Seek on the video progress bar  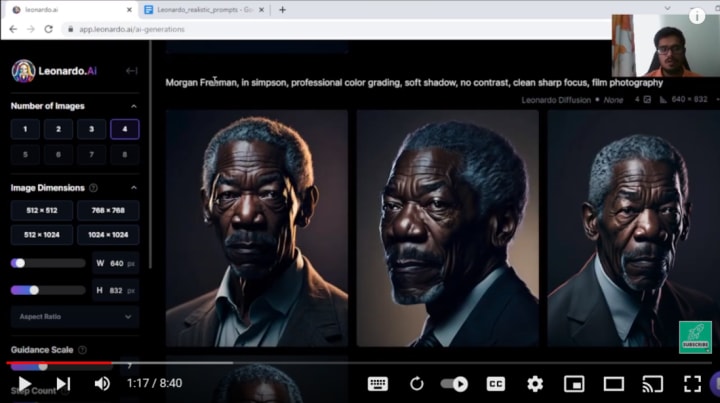pos(358,363)
